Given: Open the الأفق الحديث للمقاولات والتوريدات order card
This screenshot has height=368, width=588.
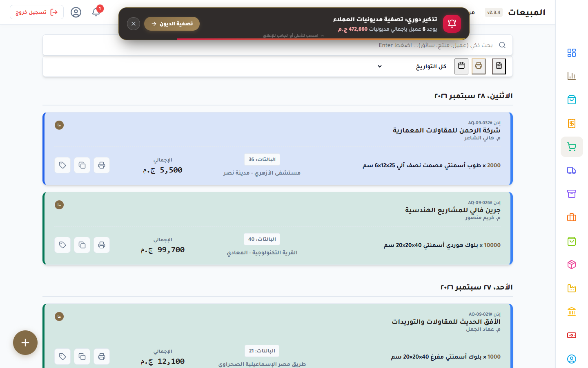Looking at the screenshot, I should 278,336.
